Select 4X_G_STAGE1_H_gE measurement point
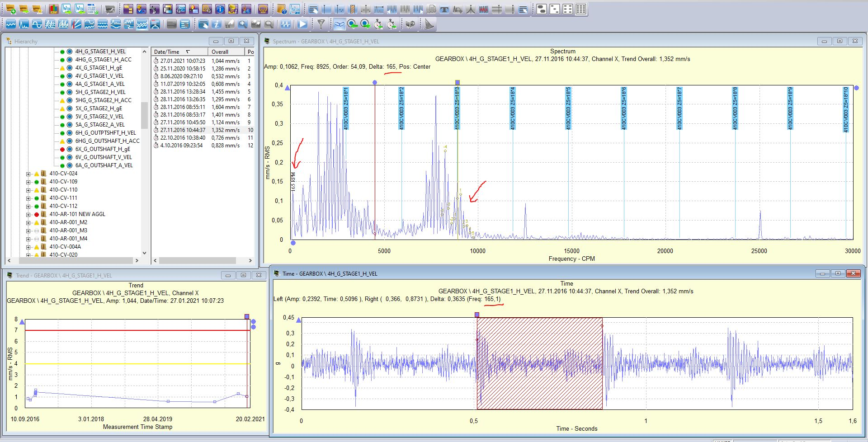868x442 pixels. point(99,68)
